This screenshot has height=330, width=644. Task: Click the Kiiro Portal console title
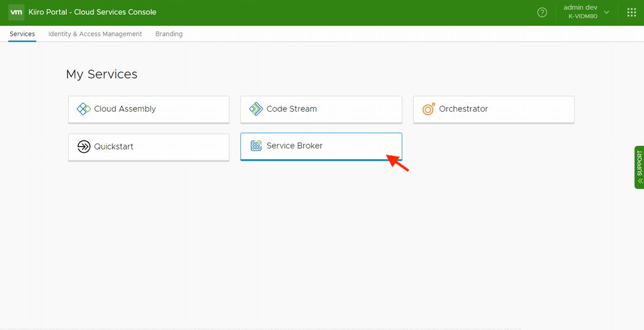tap(93, 12)
